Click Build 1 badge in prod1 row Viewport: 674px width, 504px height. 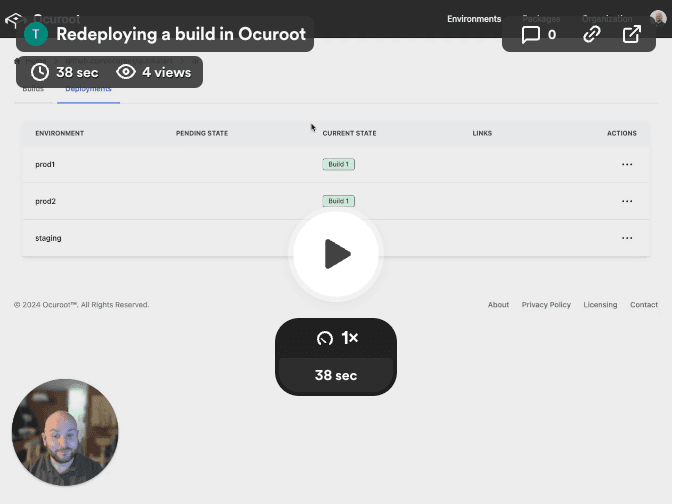coord(339,164)
